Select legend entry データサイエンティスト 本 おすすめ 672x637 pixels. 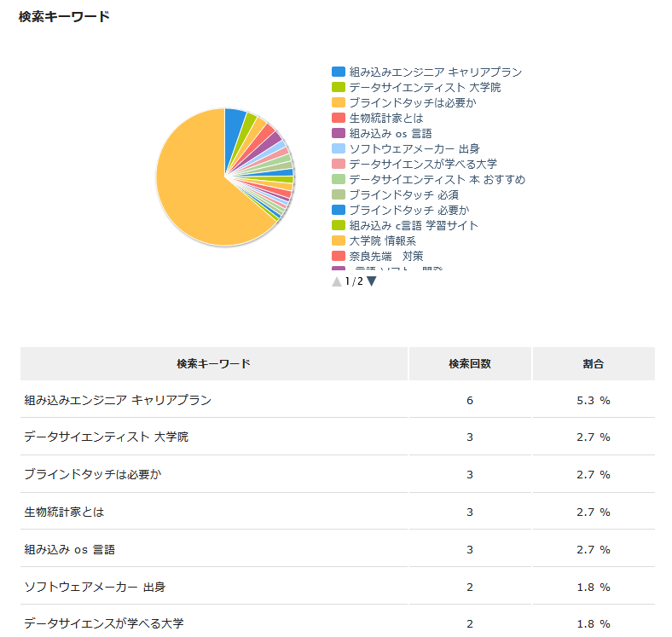429,179
